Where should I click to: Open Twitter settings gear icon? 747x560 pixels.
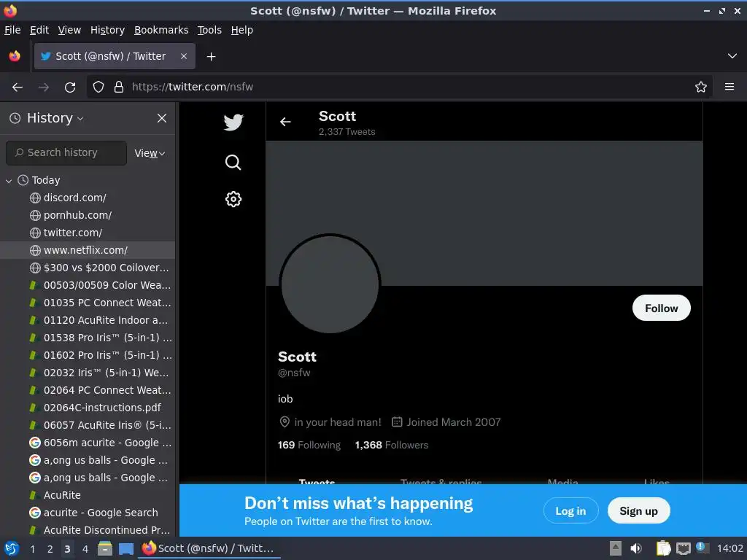point(233,199)
